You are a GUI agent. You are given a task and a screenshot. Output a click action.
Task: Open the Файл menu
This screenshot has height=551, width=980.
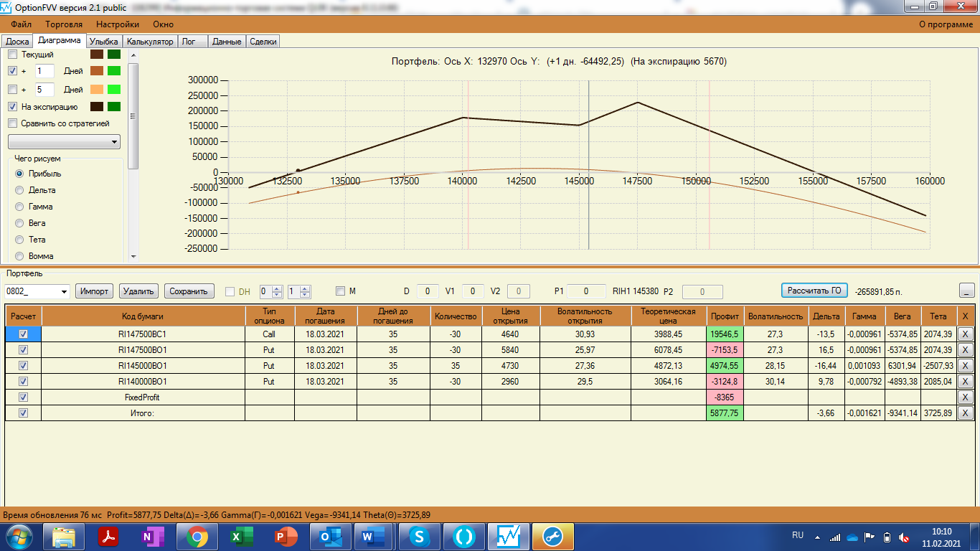click(x=22, y=24)
